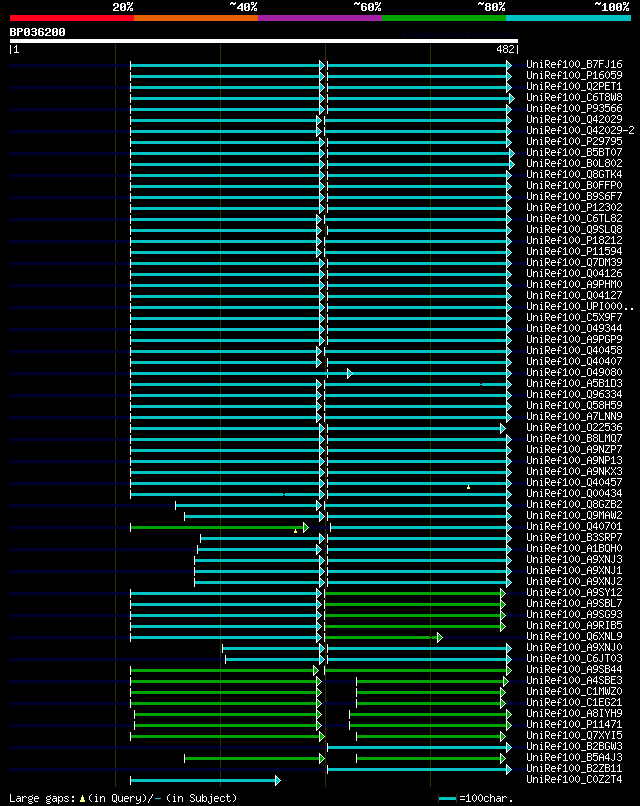Click the red 20% identity legend segment
This screenshot has height=806, width=640.
coord(71,18)
